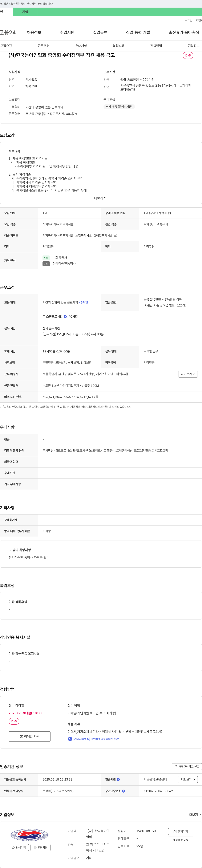Jump to 근무조건 section tab
Screen dimensions: 202x868
click(x=44, y=46)
